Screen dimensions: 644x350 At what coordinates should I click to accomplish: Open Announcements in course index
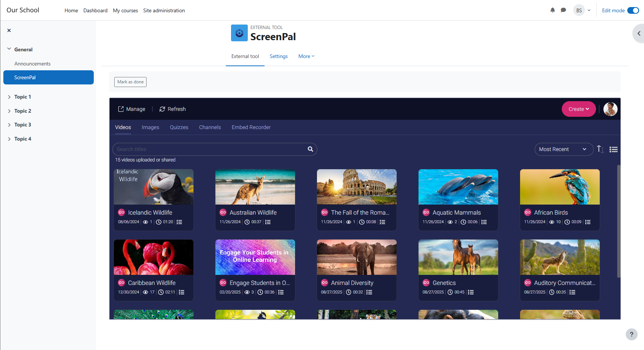[32, 64]
